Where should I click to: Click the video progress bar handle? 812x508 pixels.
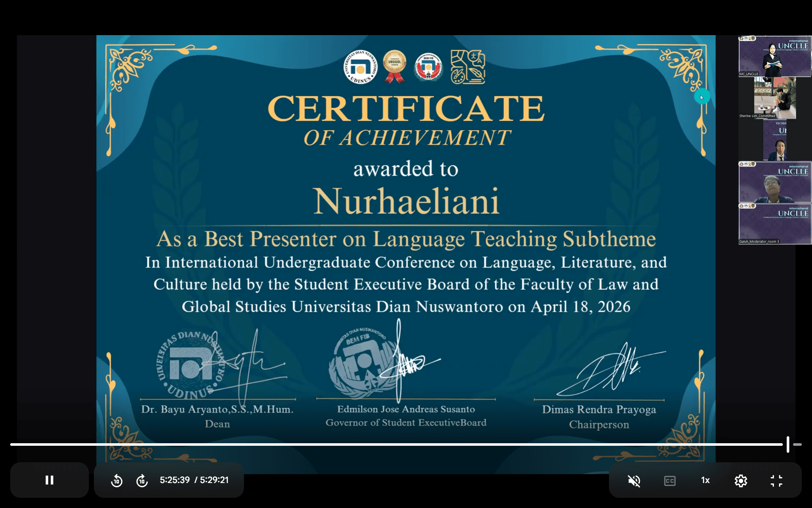788,444
